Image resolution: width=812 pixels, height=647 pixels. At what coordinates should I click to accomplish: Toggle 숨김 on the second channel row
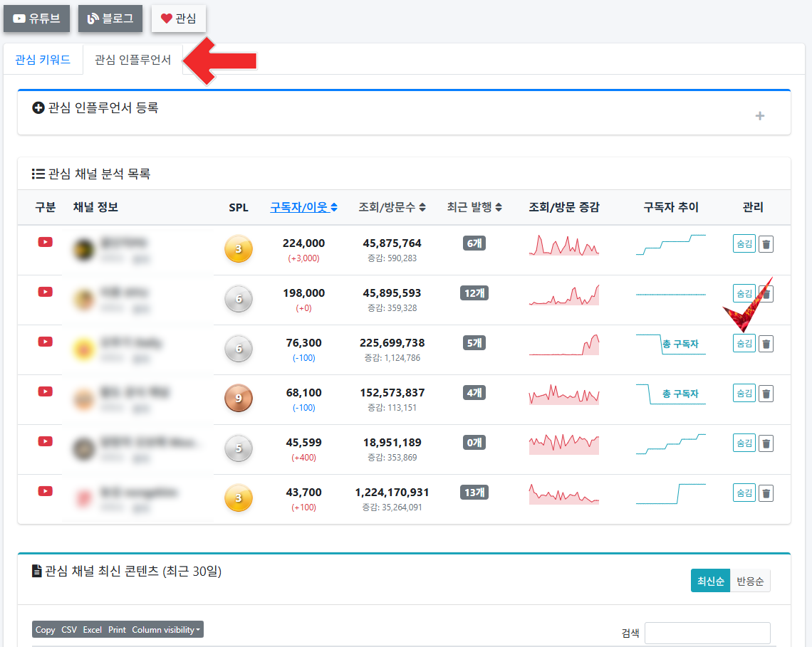click(x=744, y=293)
